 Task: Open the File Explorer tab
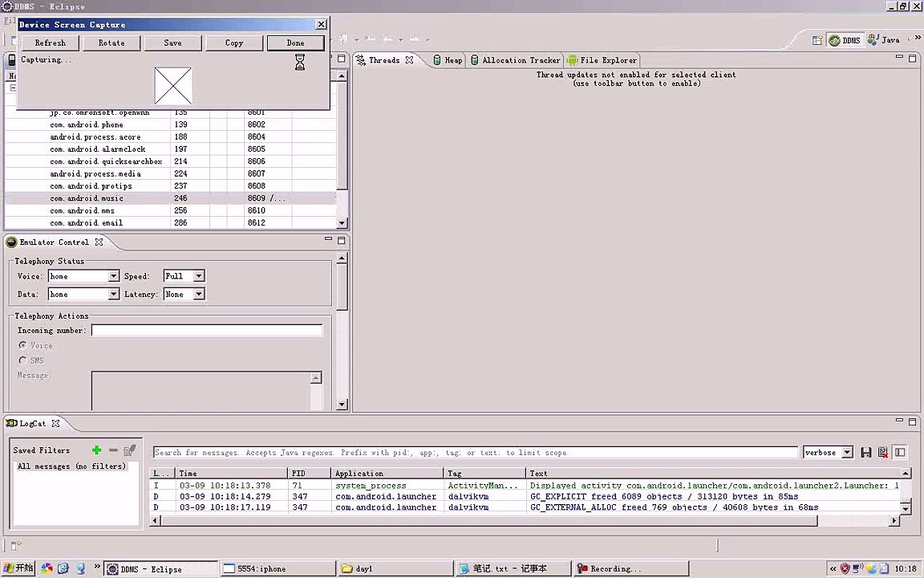(602, 60)
